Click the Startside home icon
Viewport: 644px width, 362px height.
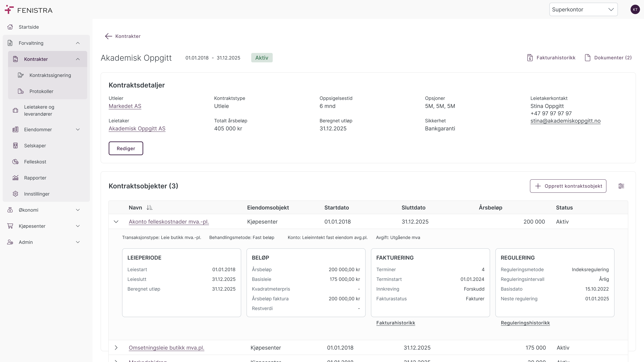[x=10, y=27]
